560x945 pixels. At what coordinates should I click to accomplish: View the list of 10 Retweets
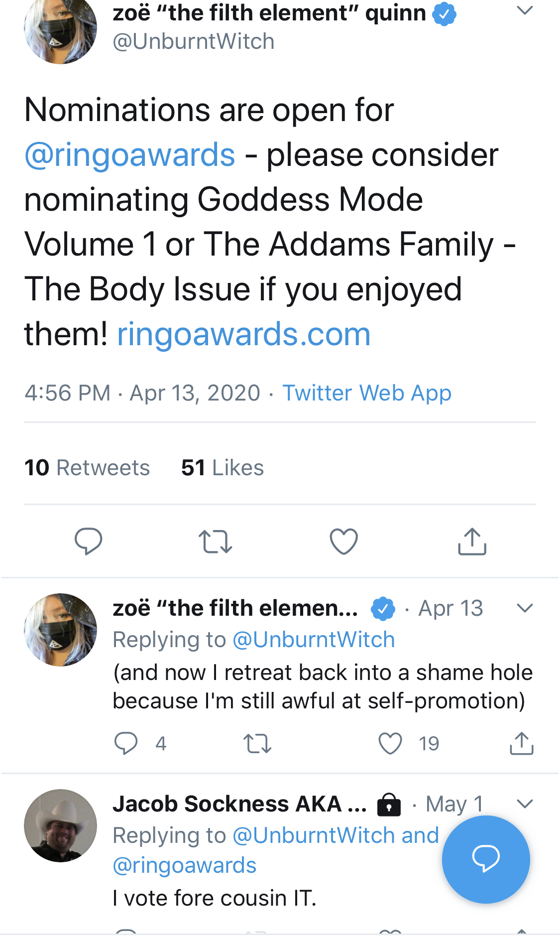[87, 468]
